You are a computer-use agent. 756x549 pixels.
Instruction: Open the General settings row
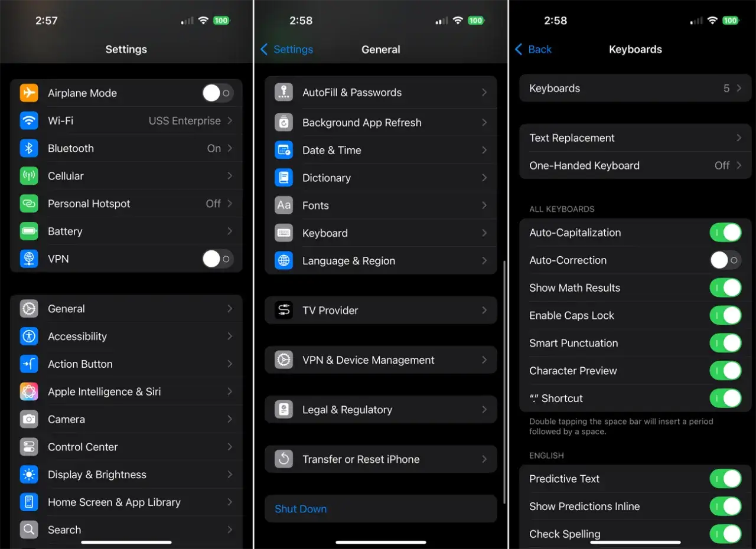tap(126, 309)
